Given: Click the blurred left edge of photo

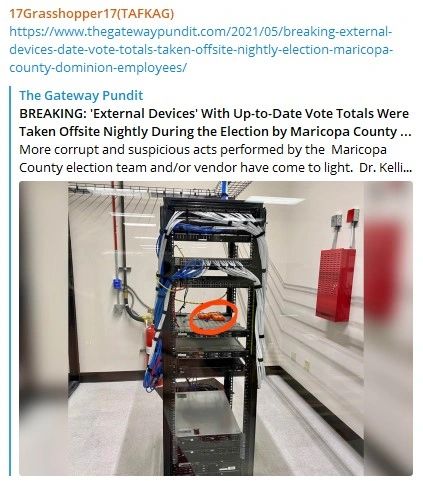Looking at the screenshot, I should coord(43,328).
